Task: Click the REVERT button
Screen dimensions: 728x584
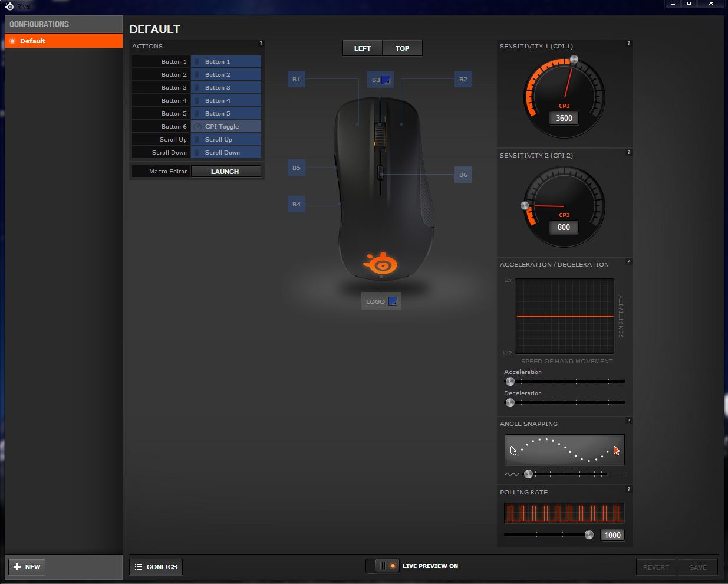Action: [656, 567]
